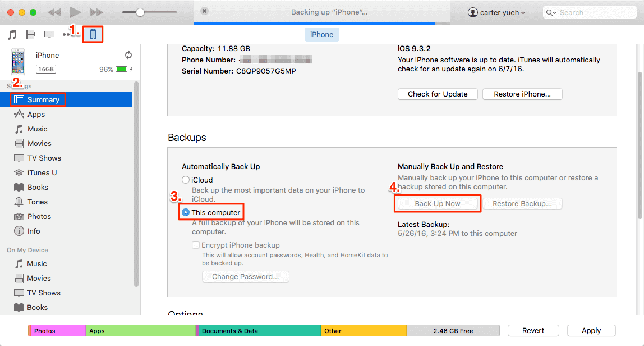644x346 pixels.
Task: Enable Encrypt iPhone backup
Action: [x=196, y=245]
